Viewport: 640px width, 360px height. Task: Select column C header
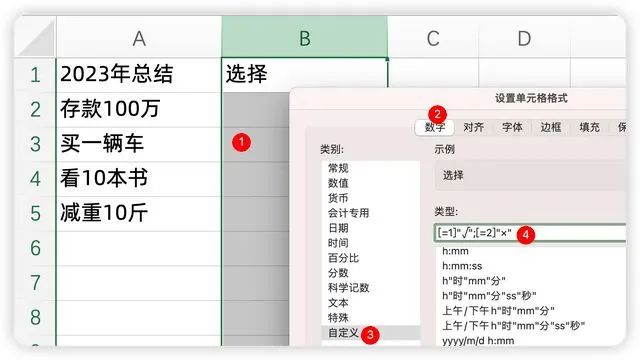tap(433, 38)
